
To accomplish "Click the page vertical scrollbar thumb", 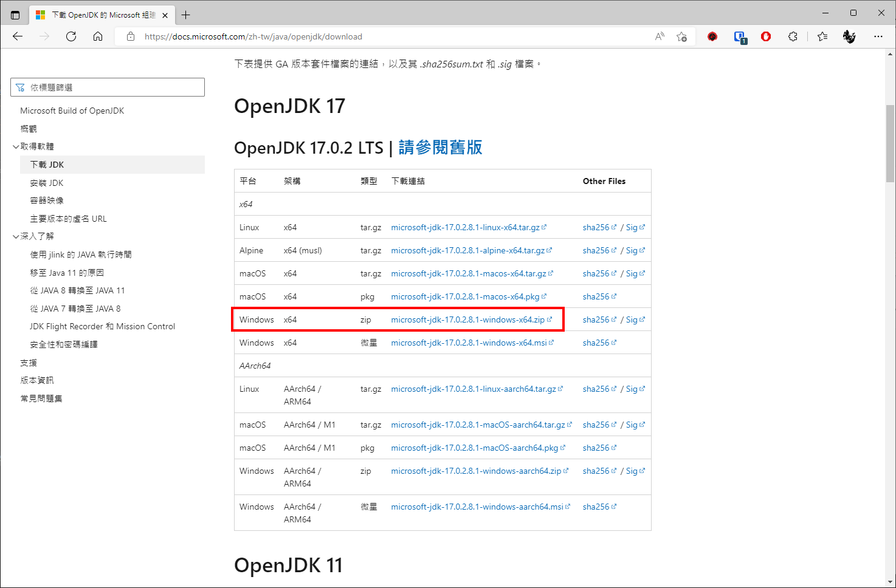I will [890, 143].
